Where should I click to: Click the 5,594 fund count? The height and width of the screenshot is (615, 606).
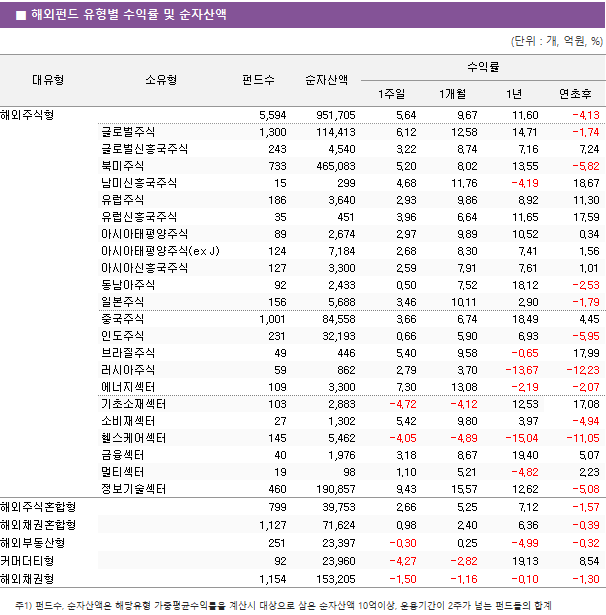click(273, 115)
